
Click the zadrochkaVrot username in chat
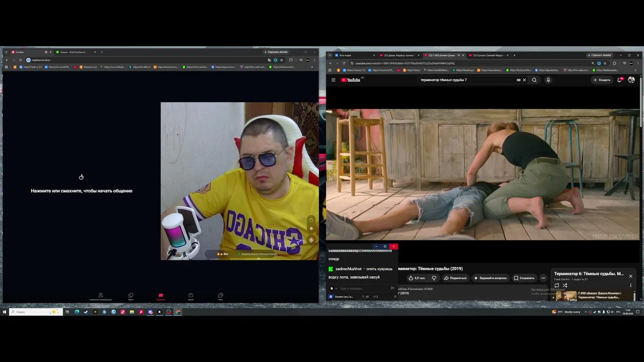point(348,269)
